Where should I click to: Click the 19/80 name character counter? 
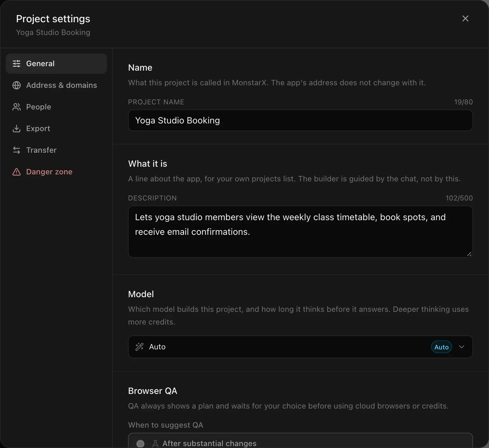click(x=463, y=102)
